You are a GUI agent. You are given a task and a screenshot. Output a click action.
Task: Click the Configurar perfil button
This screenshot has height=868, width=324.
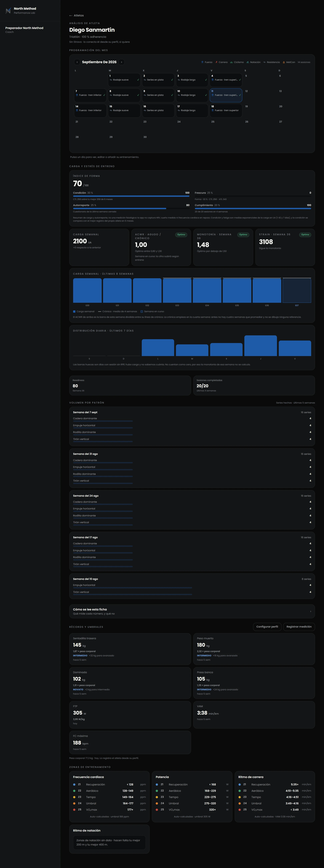pyautogui.click(x=267, y=627)
